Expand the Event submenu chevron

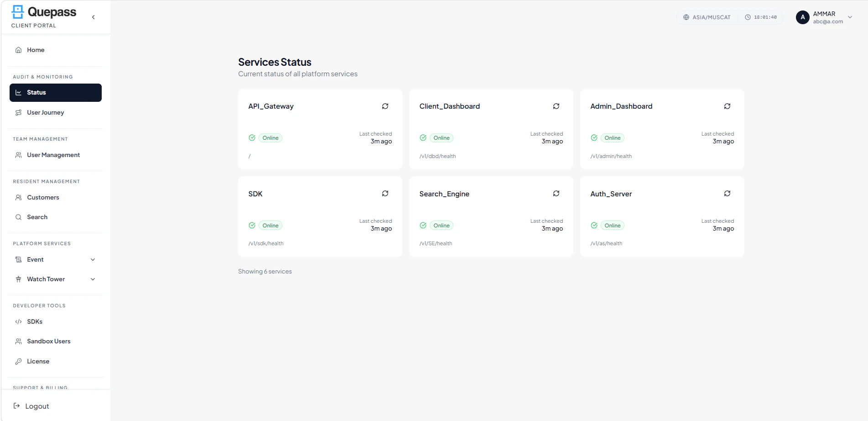[x=93, y=259]
